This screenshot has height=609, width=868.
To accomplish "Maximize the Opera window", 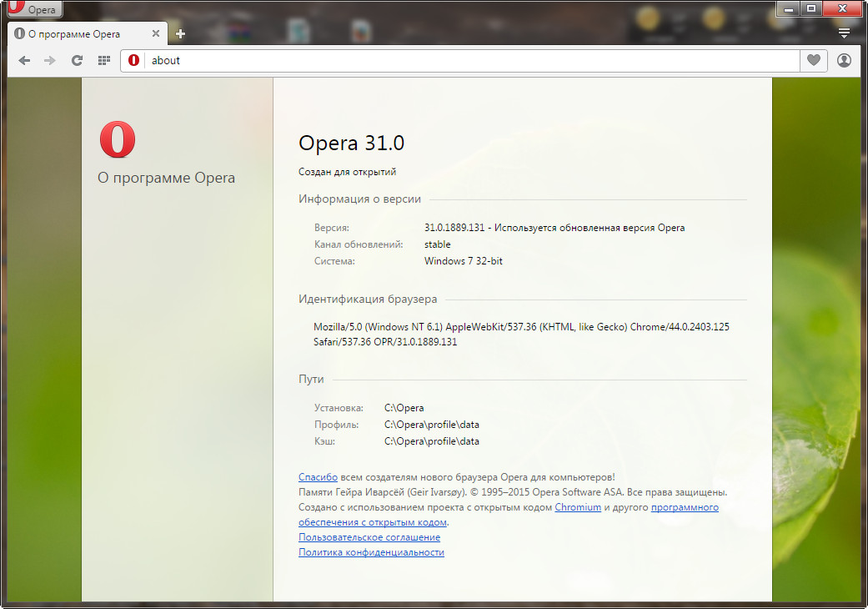I will pos(811,8).
